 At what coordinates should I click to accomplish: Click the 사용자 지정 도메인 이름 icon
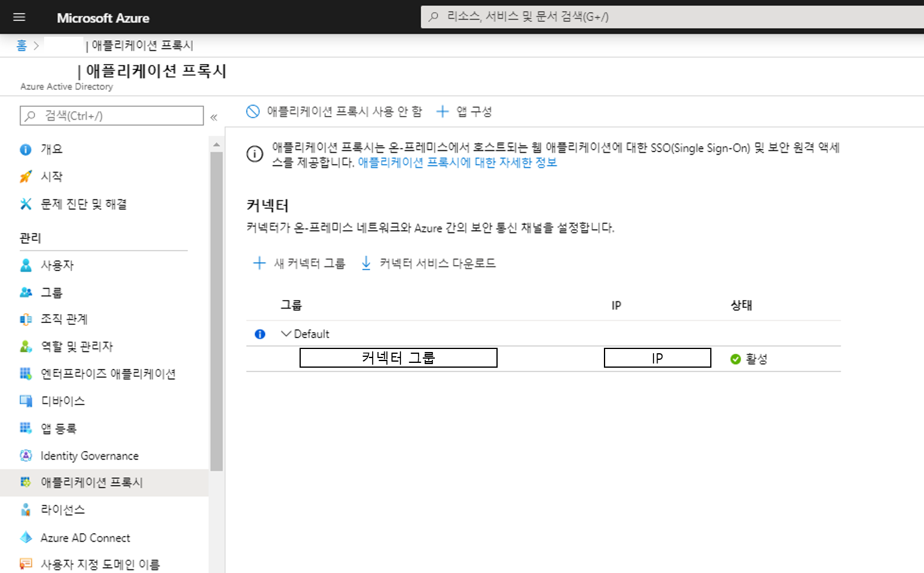coord(25,564)
